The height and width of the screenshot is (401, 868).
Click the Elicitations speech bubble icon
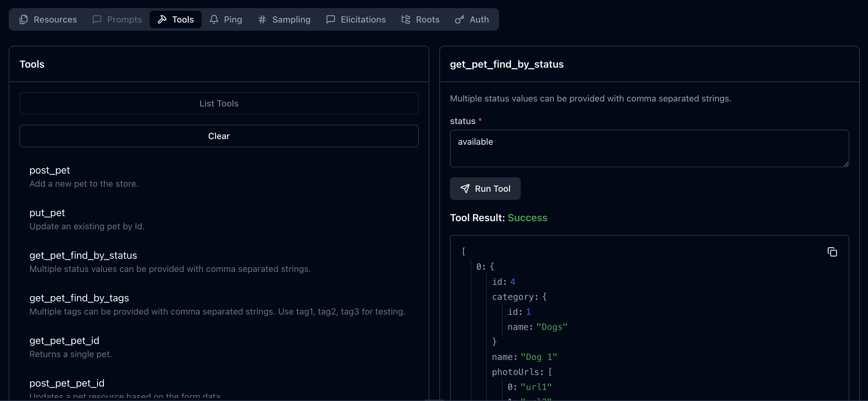(330, 19)
